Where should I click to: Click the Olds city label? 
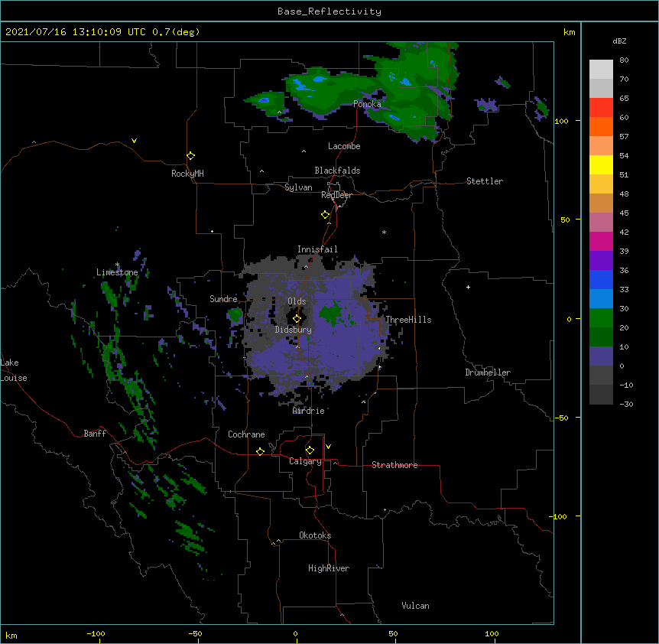(297, 301)
